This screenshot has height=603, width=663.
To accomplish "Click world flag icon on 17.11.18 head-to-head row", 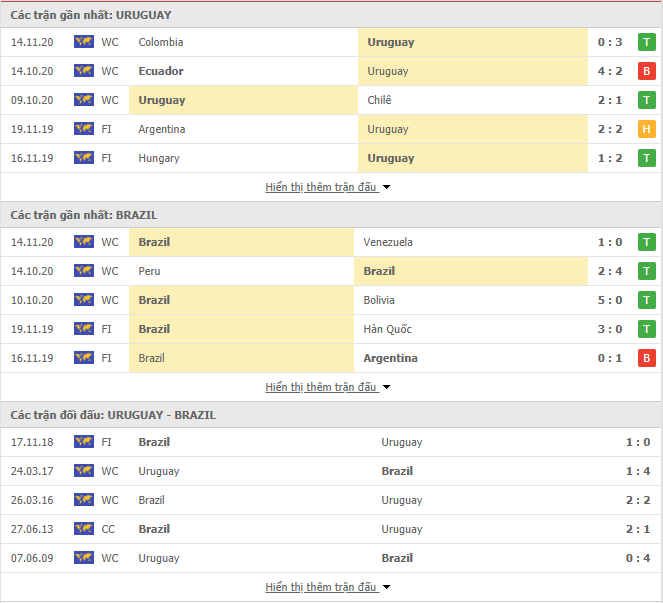I will pyautogui.click(x=84, y=442).
